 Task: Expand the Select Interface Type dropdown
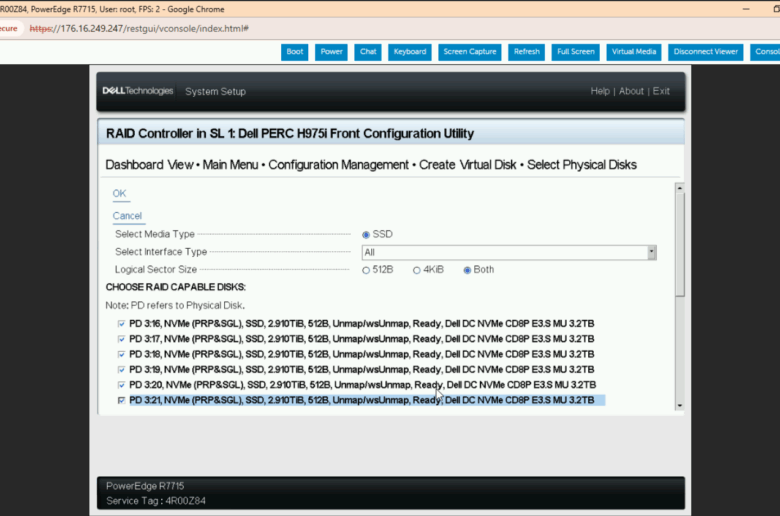click(x=651, y=253)
